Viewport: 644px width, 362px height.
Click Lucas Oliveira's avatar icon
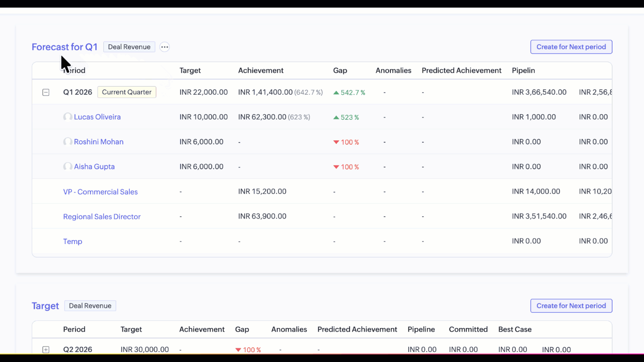[68, 117]
